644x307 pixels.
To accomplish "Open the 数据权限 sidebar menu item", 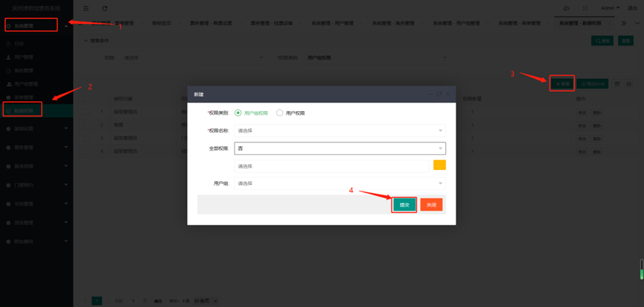I will [x=24, y=110].
